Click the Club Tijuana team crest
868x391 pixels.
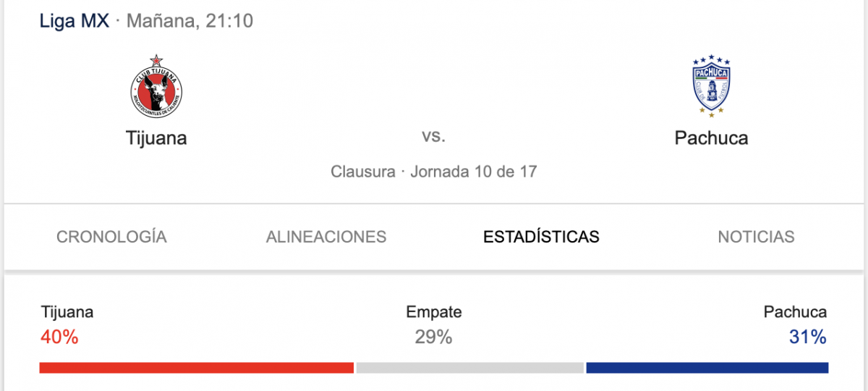(156, 86)
